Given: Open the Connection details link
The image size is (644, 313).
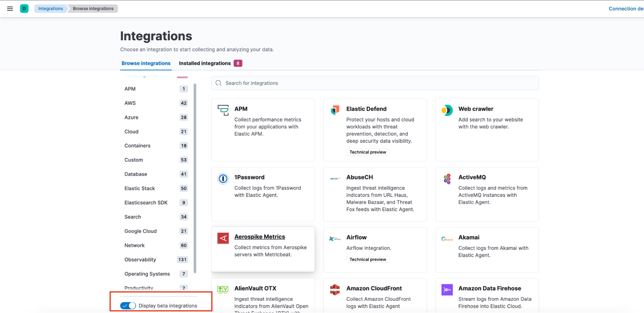Looking at the screenshot, I should (x=626, y=9).
